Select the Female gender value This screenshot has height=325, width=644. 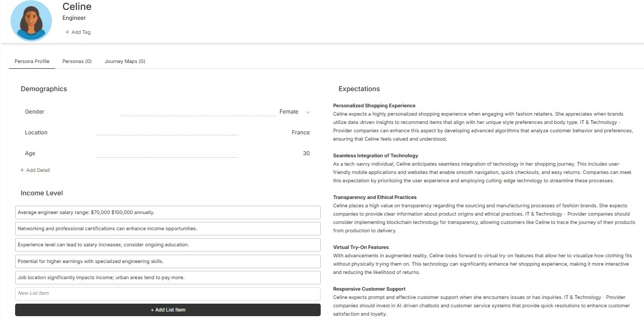click(x=289, y=111)
